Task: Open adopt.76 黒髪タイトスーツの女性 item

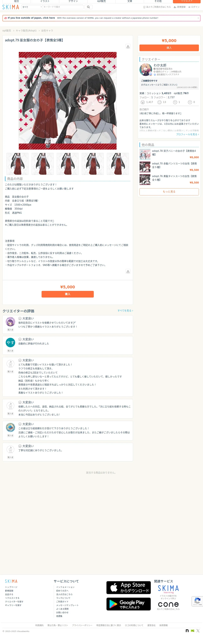Action: (x=169, y=180)
